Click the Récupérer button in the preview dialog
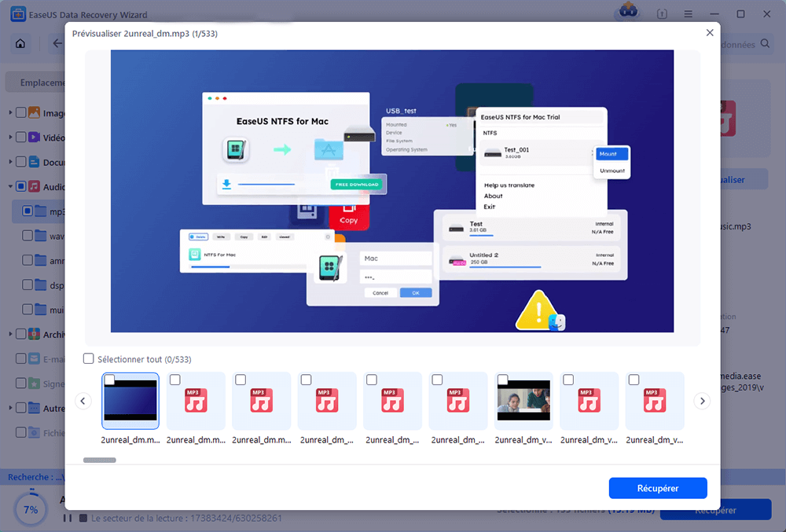This screenshot has width=786, height=532. tap(658, 488)
